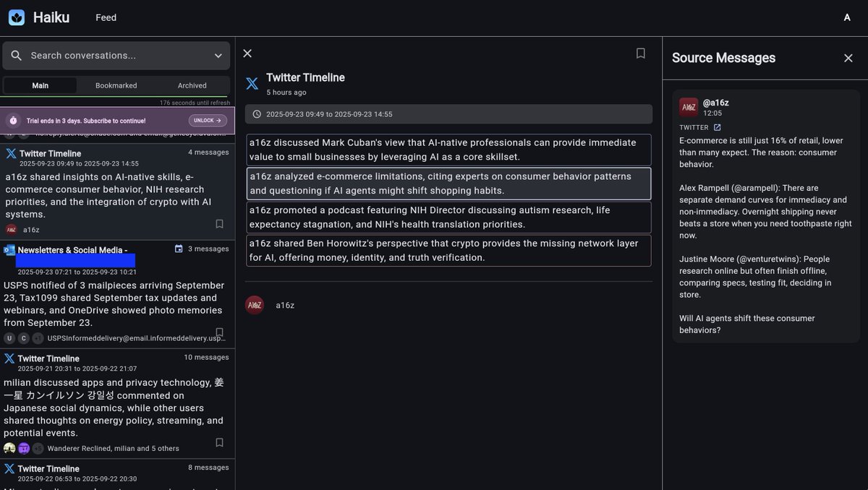Click the @a16z handle in Source Messages

[716, 103]
